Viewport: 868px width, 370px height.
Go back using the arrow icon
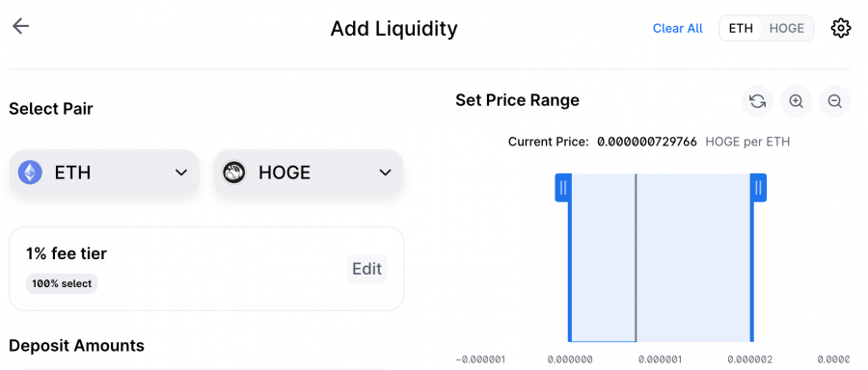[20, 26]
